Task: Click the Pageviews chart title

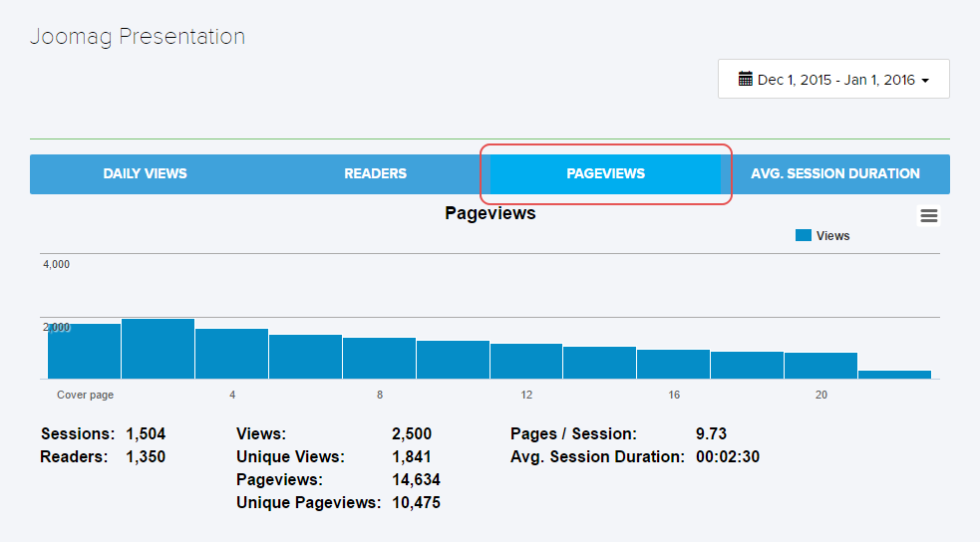Action: tap(490, 213)
